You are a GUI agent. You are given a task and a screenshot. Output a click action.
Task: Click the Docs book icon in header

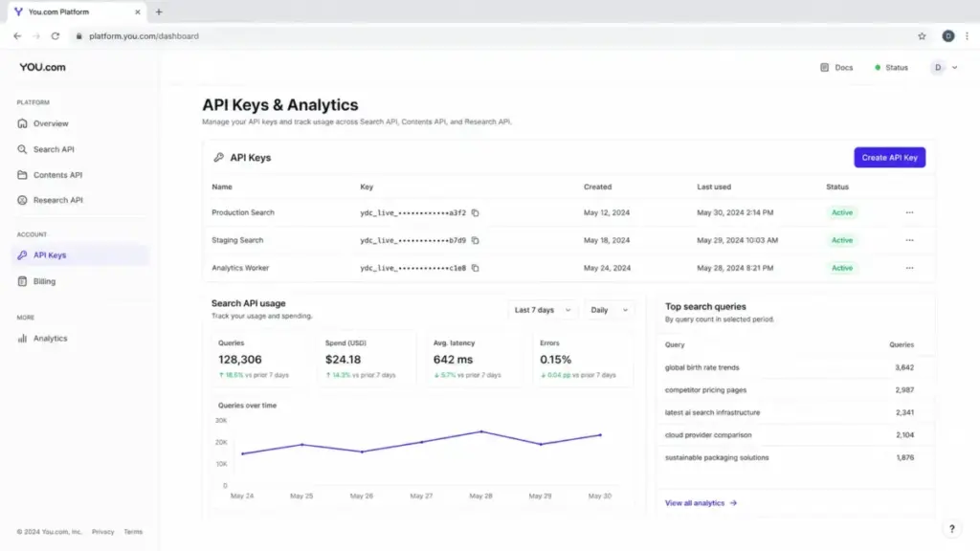click(x=824, y=68)
